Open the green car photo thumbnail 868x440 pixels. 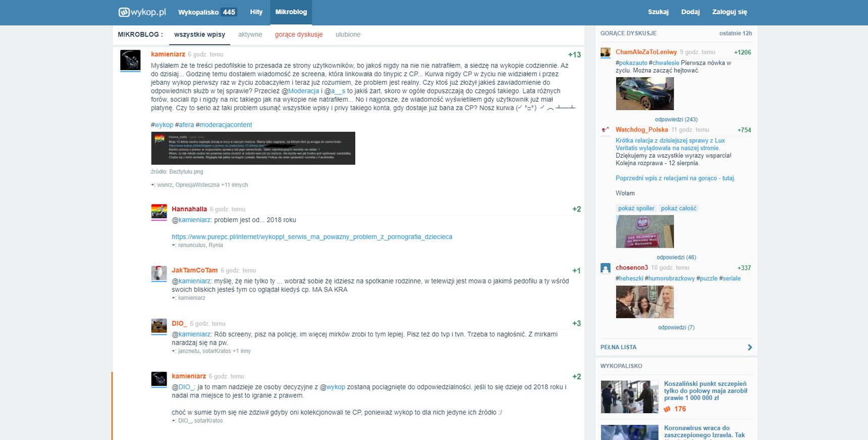[x=645, y=94]
